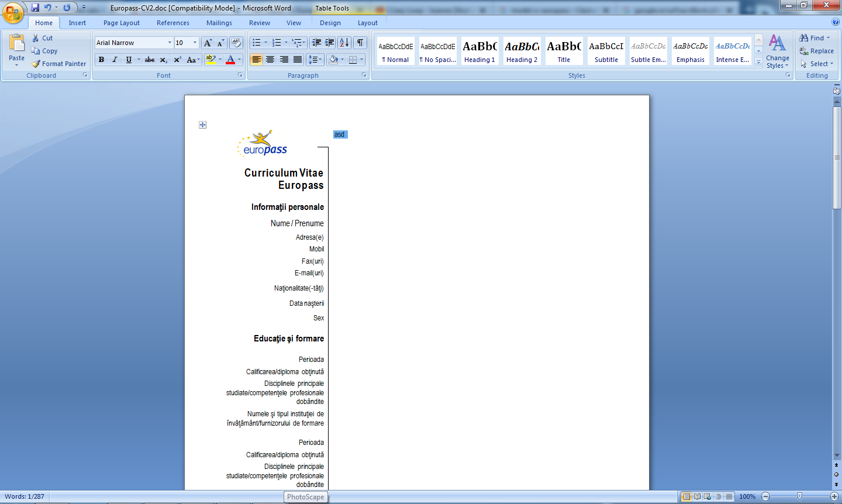Open the numbering list dropdown arrow
Viewport: 842px width, 504px height.
tap(286, 43)
